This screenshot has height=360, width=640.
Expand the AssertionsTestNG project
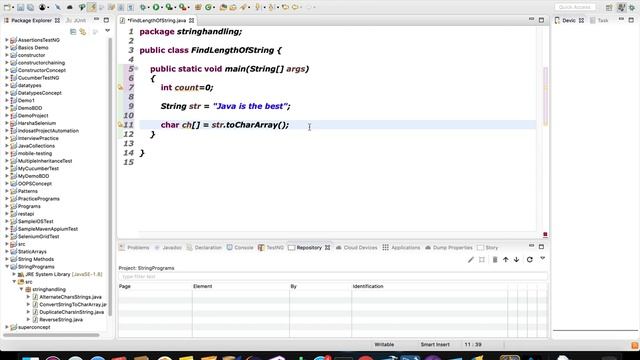click(7, 40)
